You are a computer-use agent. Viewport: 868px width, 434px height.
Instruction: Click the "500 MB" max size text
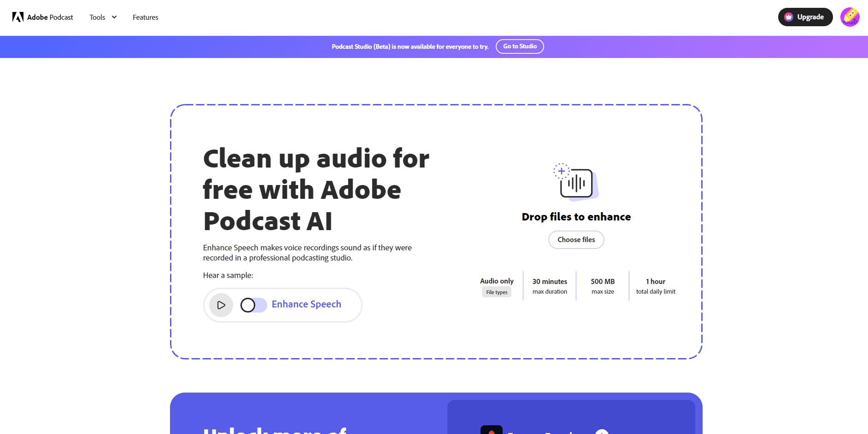[603, 281]
